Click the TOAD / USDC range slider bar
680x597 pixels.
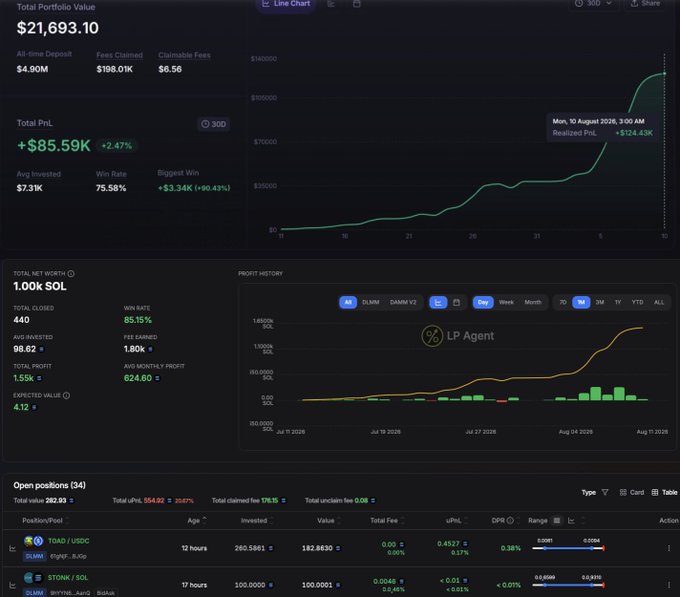568,548
